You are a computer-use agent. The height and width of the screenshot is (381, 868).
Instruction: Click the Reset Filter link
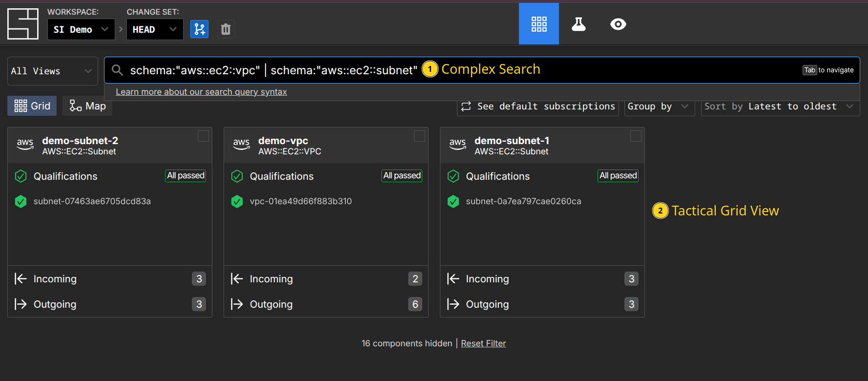tap(483, 343)
